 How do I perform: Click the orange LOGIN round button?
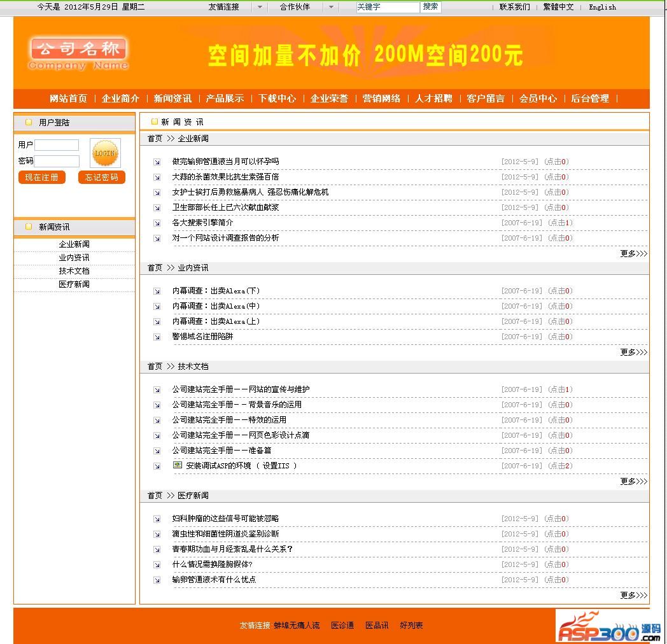coord(105,153)
